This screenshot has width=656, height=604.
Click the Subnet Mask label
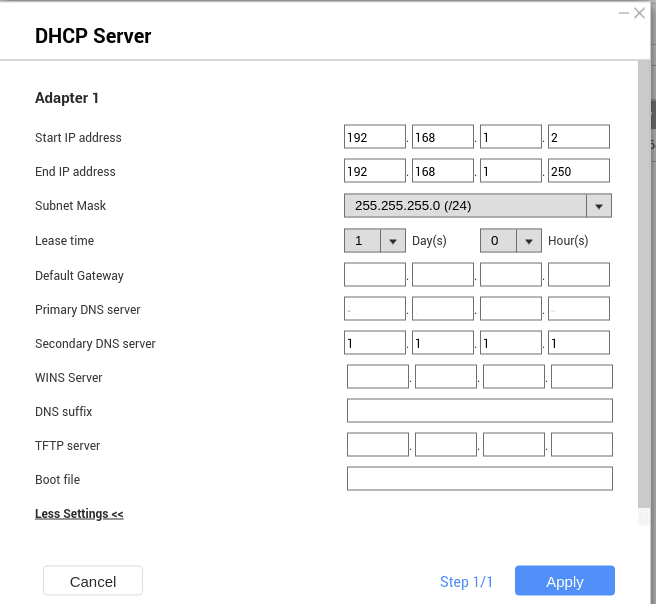(70, 205)
